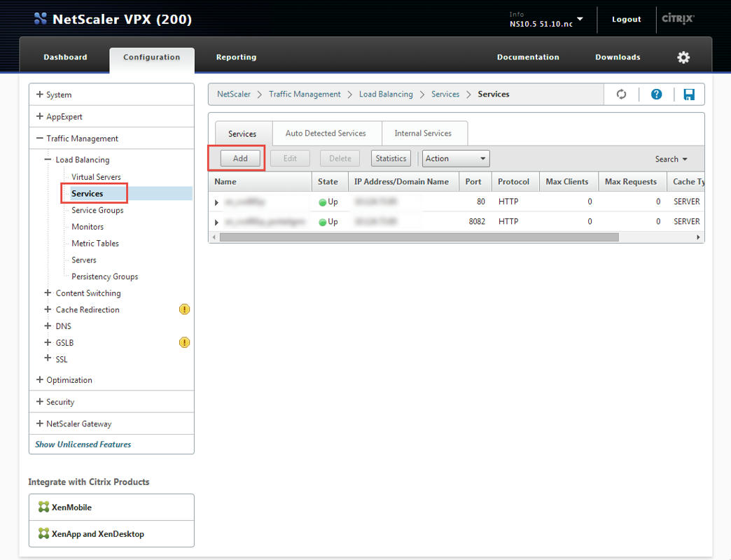
Task: Click the GSLB yellow warning icon
Action: (184, 342)
